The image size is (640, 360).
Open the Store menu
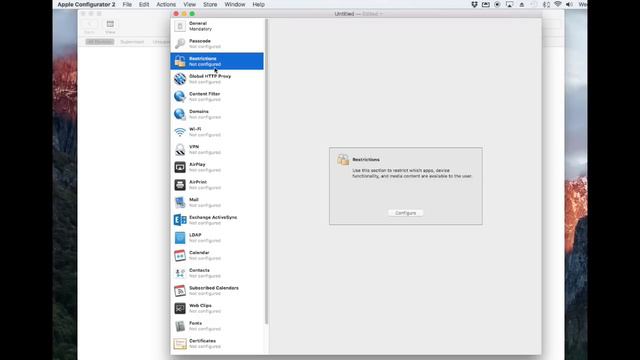pos(210,4)
